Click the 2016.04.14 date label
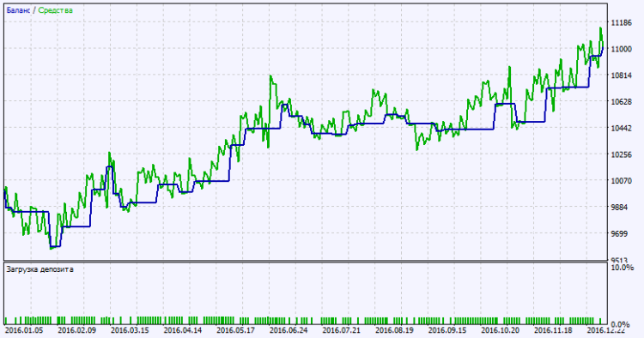The image size is (644, 338). tap(183, 330)
